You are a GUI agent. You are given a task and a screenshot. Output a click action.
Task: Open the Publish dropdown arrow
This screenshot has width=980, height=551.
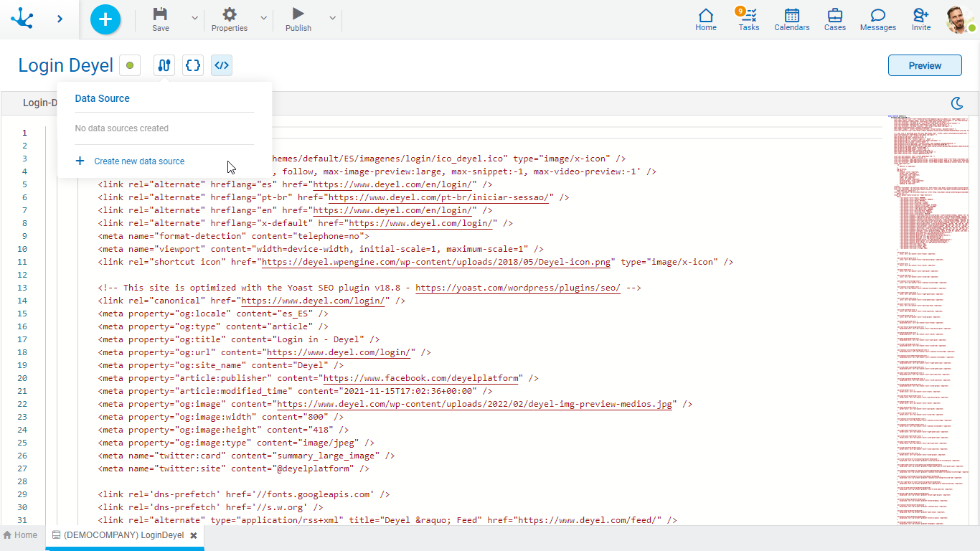(x=332, y=18)
